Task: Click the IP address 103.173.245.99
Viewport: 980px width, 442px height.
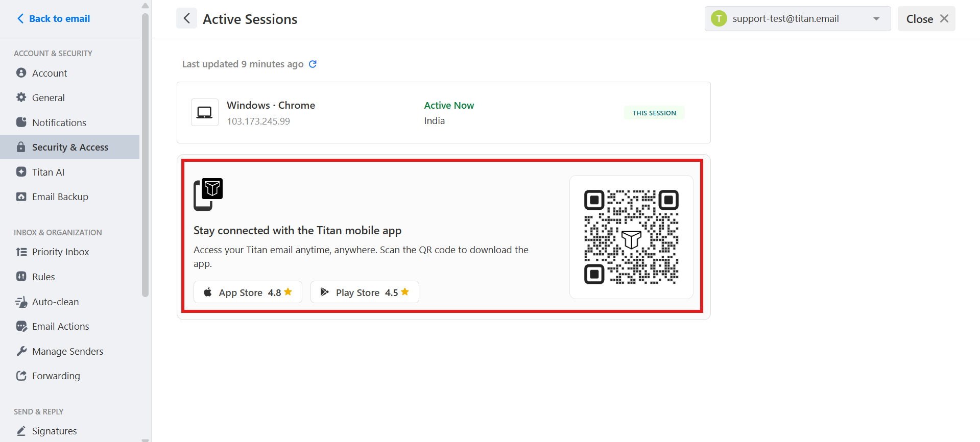Action: [258, 121]
